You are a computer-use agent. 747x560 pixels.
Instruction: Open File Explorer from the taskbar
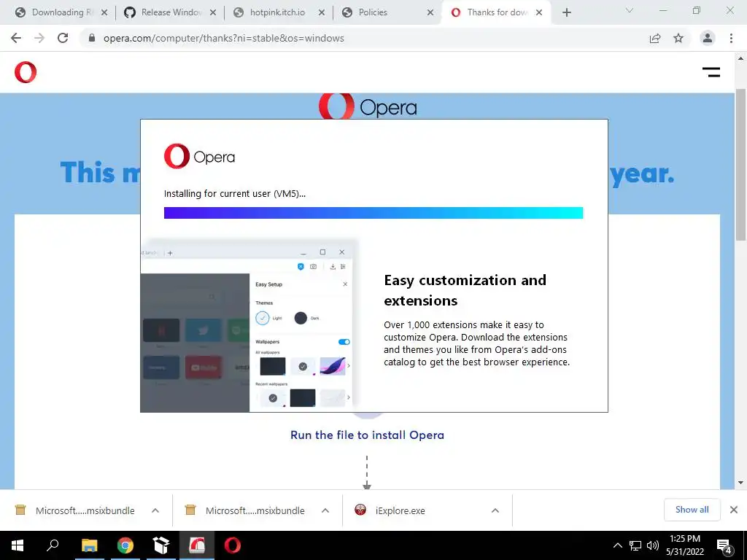(89, 545)
